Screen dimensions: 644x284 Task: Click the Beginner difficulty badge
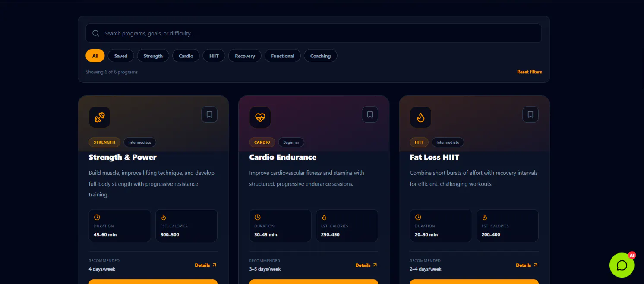(291, 142)
